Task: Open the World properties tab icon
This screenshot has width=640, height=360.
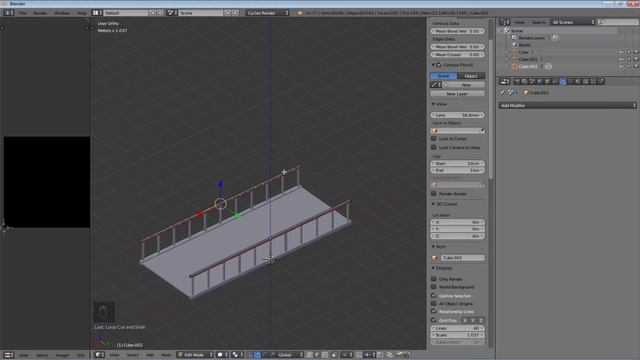Action: click(x=540, y=82)
